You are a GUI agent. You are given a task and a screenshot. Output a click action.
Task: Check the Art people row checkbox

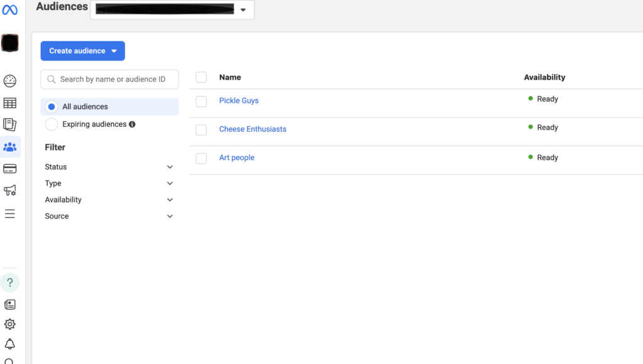pyautogui.click(x=201, y=158)
